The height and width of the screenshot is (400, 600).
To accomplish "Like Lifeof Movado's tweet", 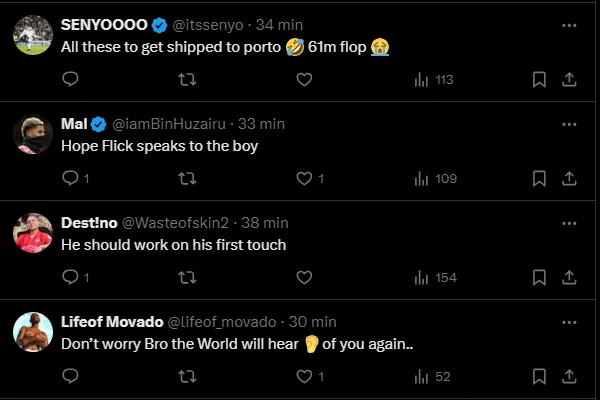I will coord(304,376).
